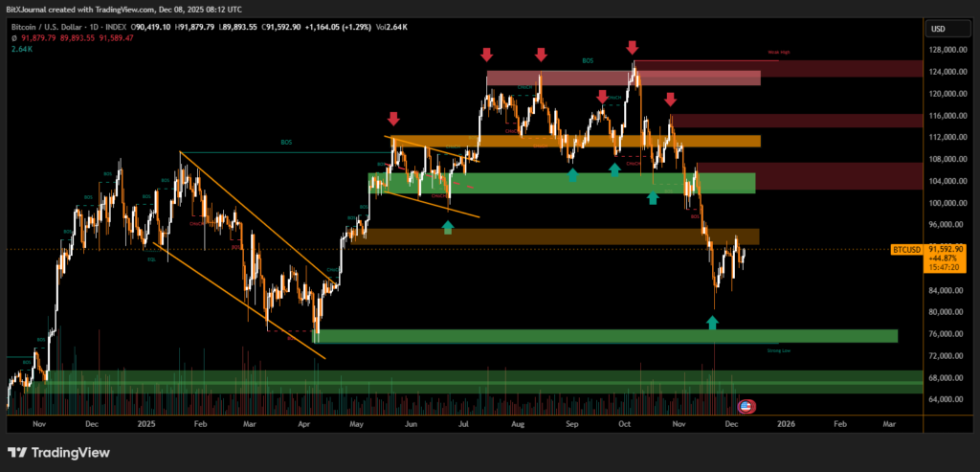Open the USD currency selector
Image resolution: width=980 pixels, height=472 pixels.
click(x=937, y=29)
